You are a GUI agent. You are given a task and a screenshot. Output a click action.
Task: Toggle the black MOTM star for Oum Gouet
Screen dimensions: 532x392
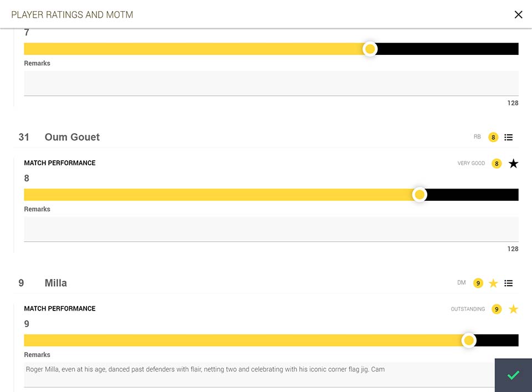click(513, 164)
